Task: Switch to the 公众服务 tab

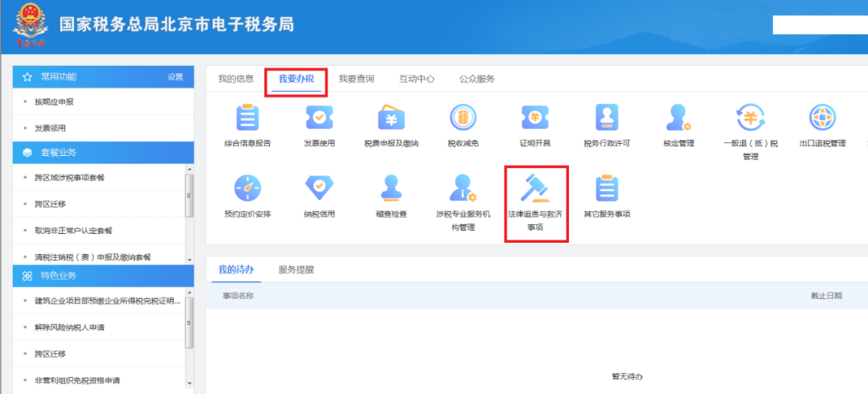Action: (x=477, y=79)
